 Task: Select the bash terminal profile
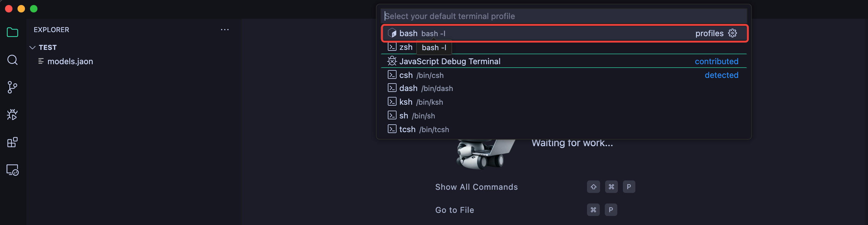(x=408, y=33)
